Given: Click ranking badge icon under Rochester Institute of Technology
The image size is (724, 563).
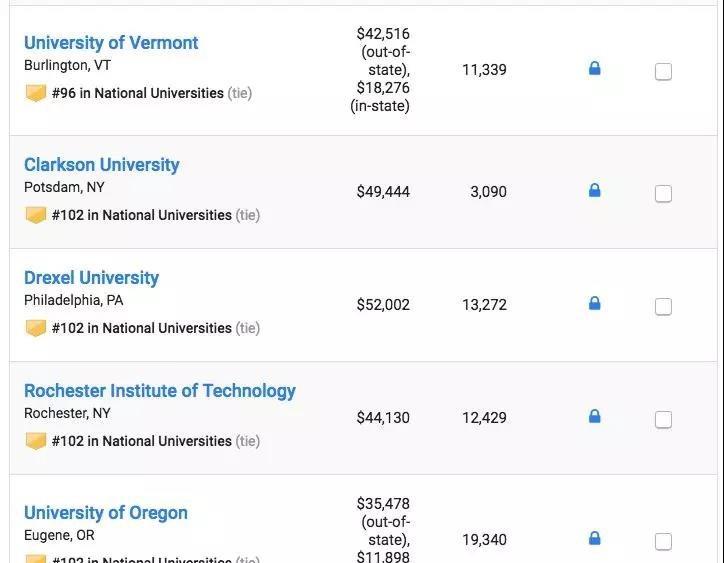Looking at the screenshot, I should coord(36,441).
